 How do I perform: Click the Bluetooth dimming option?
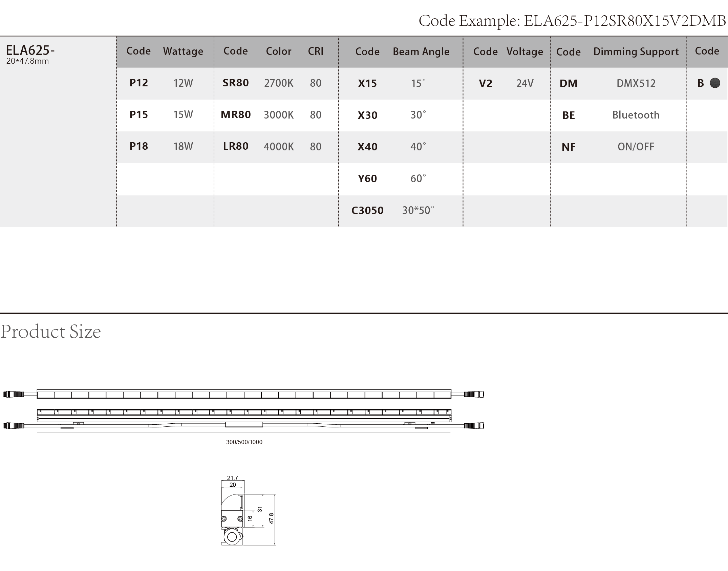[x=636, y=115]
